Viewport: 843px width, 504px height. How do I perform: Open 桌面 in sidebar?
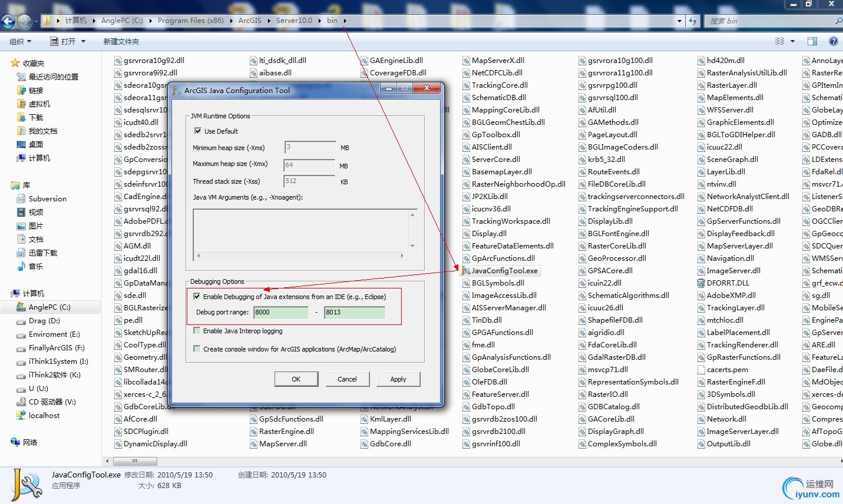(30, 145)
